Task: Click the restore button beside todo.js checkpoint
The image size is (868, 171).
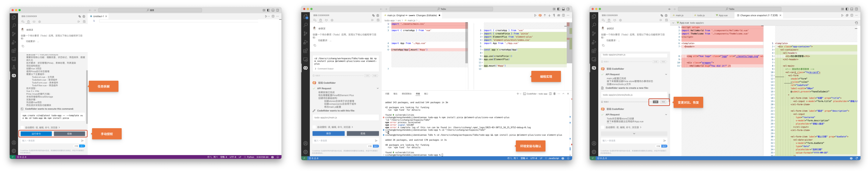Action: [x=663, y=102]
